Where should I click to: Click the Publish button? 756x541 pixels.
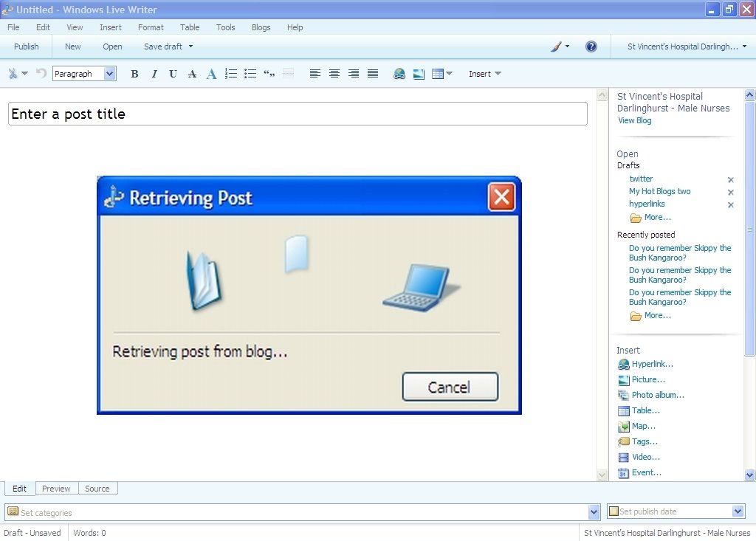26,46
